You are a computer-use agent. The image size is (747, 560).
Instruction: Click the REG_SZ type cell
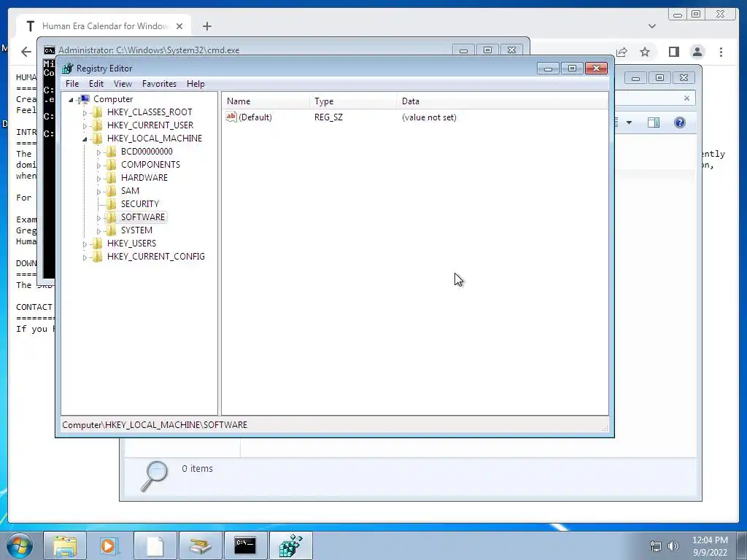click(328, 117)
